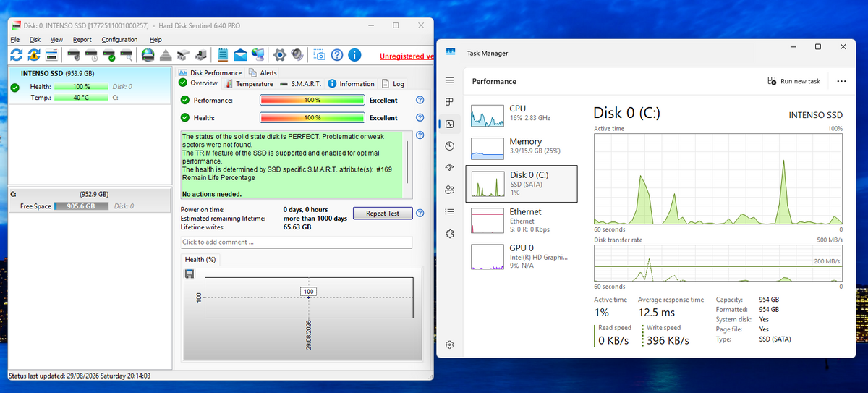868x393 pixels.
Task: Open the three-dot more options in Task Manager
Action: point(841,81)
